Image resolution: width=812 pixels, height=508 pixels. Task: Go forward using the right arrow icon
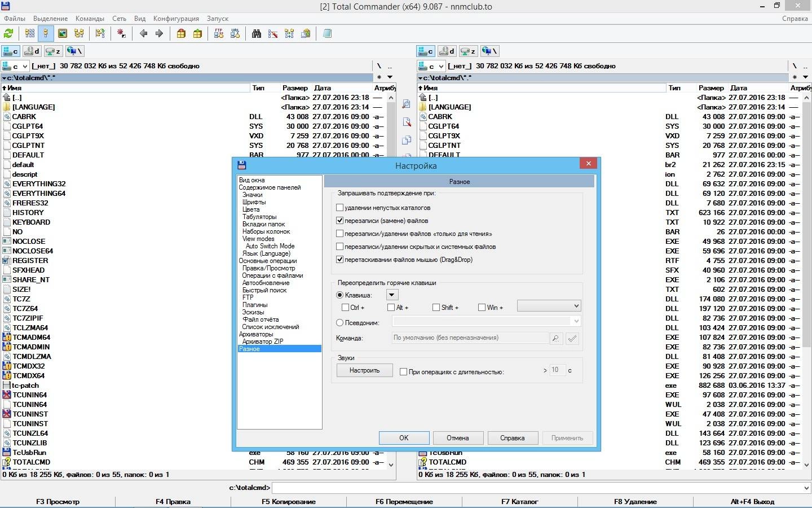pos(159,34)
